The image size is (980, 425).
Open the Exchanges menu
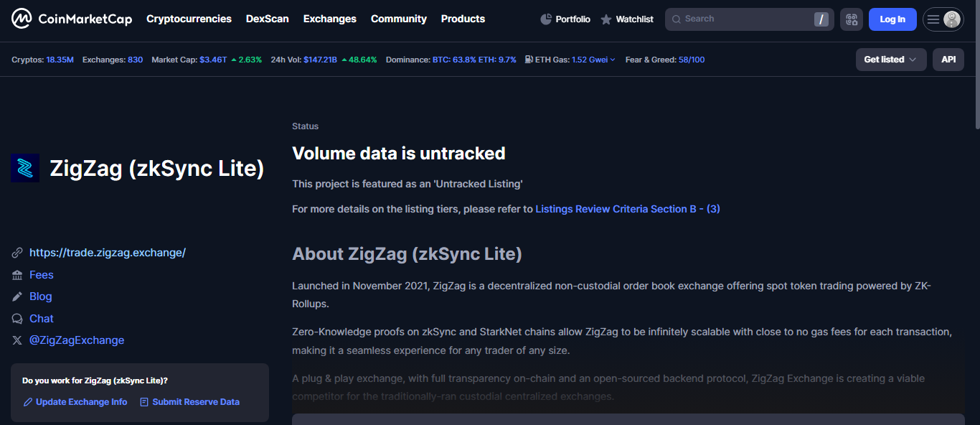click(330, 19)
